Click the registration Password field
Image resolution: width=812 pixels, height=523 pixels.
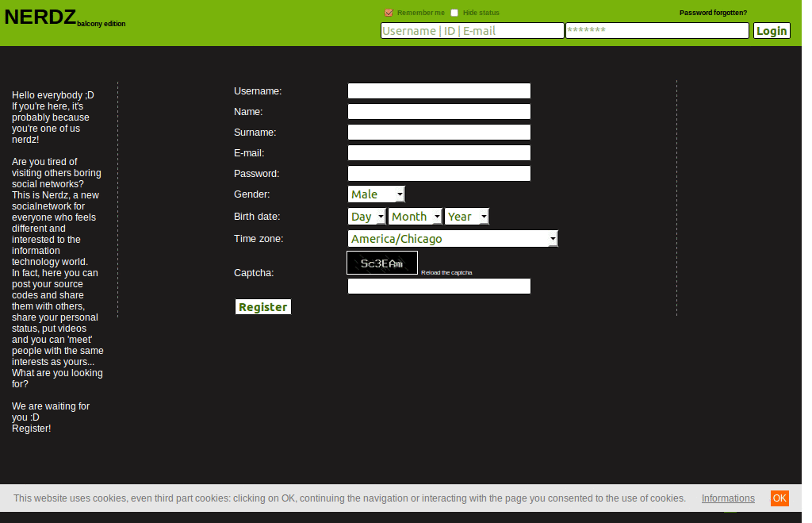pos(439,174)
